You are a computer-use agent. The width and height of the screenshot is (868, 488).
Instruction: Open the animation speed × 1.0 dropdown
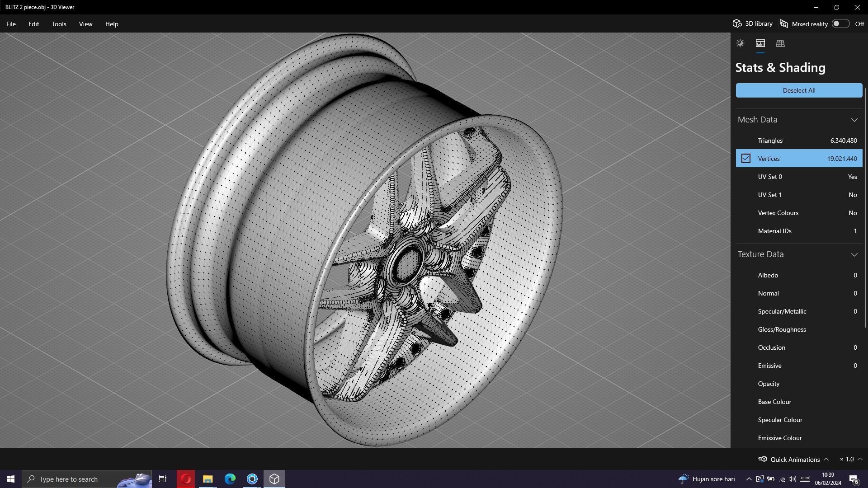[851, 460]
